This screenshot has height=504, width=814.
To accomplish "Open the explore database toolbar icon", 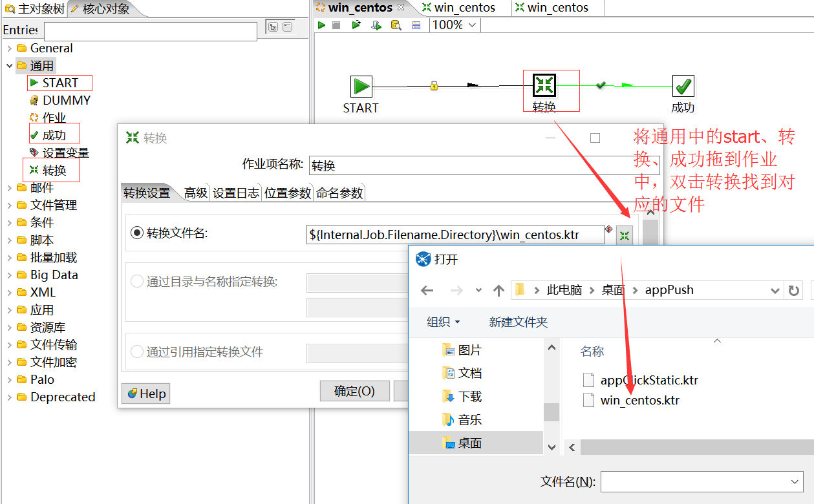I will point(396,25).
